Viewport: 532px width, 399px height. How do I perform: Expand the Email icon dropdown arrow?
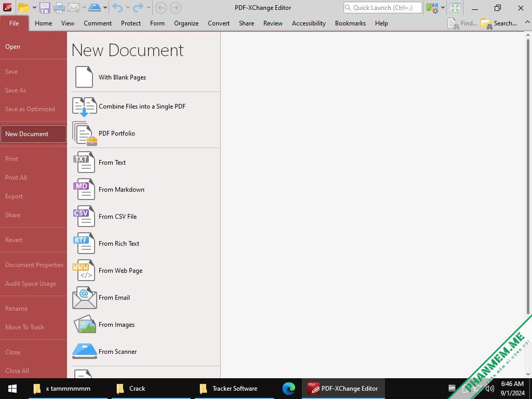(x=84, y=7)
